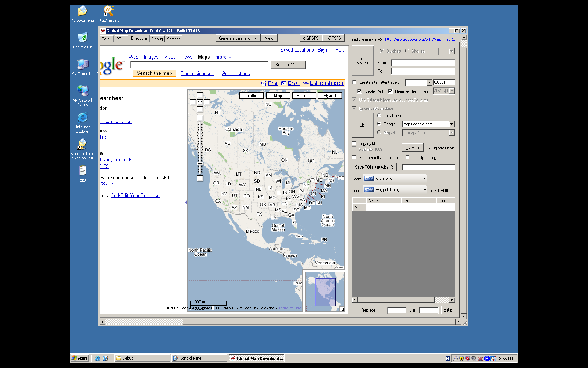This screenshot has height=368, width=588.
Task: Open the $D$ - $T dropdown
Action: [x=451, y=91]
